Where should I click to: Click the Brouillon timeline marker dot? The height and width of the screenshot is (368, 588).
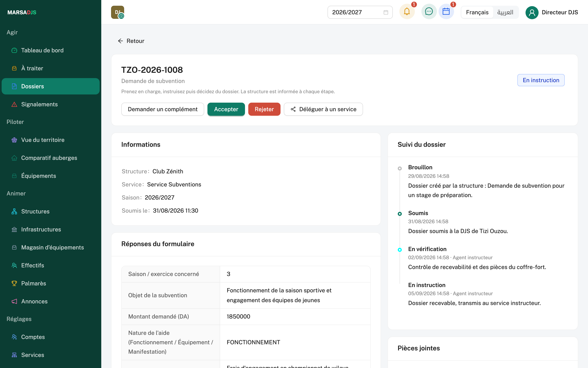point(400,168)
